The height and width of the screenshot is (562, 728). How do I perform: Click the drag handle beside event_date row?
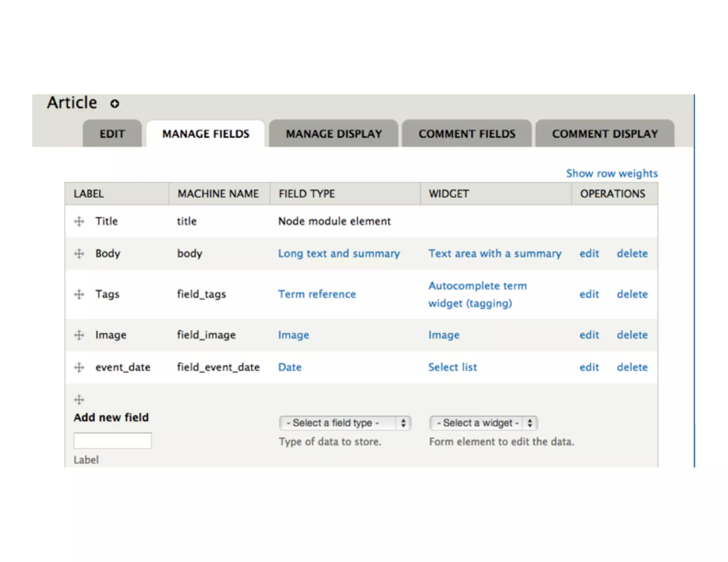(x=79, y=367)
